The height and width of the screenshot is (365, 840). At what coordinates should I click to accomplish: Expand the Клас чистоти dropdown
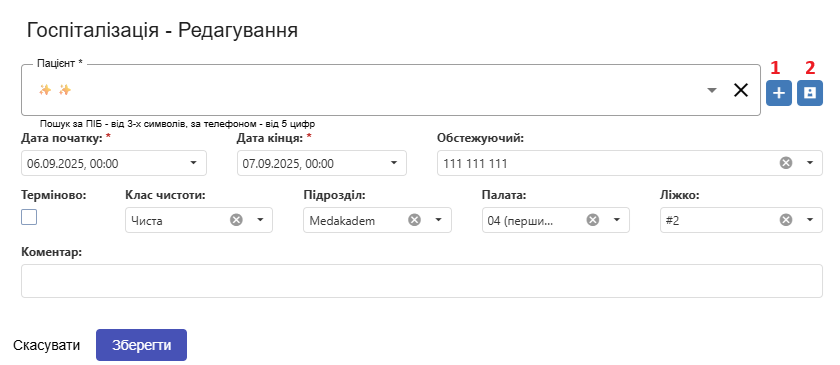point(260,220)
